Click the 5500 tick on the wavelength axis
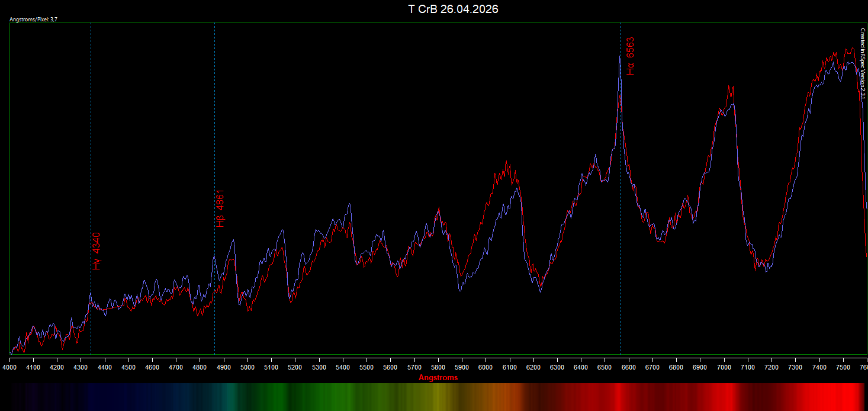Viewport: 868px width, 411px height. (367, 368)
